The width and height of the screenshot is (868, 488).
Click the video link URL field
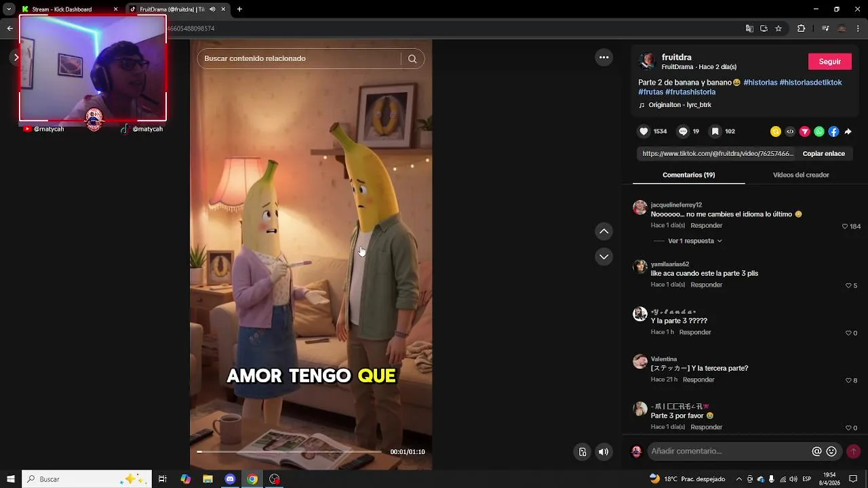pyautogui.click(x=717, y=154)
